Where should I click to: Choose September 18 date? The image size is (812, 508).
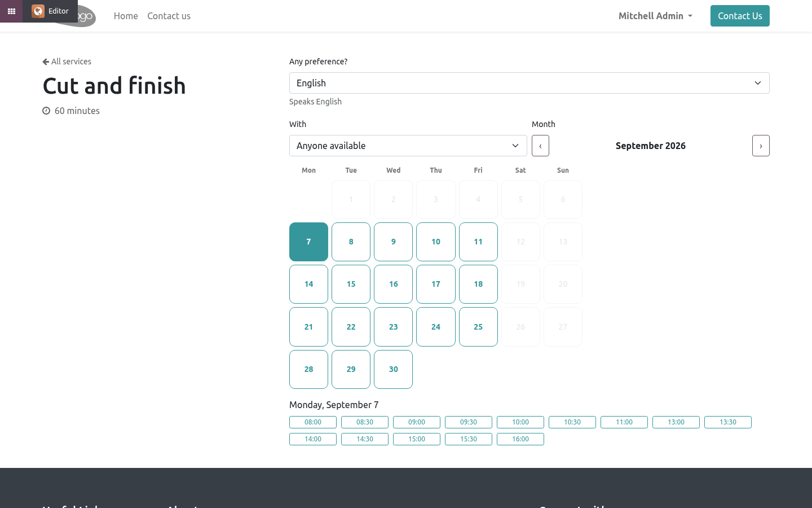pyautogui.click(x=478, y=284)
